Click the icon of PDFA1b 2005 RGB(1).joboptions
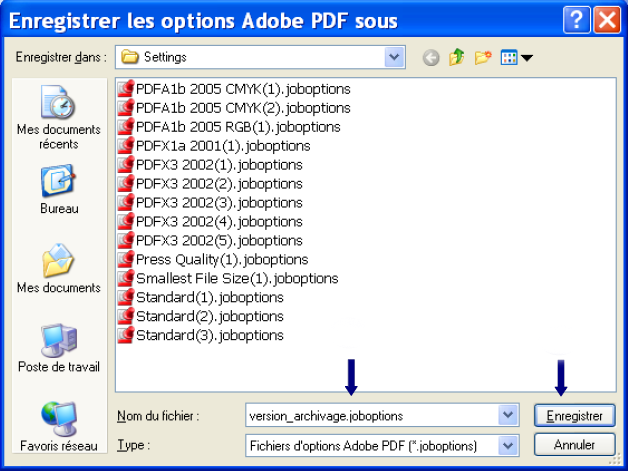This screenshot has width=628, height=472. (126, 126)
